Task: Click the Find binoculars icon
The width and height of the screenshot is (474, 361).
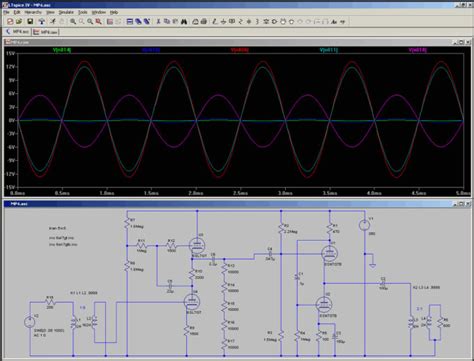Action: pyautogui.click(x=184, y=22)
